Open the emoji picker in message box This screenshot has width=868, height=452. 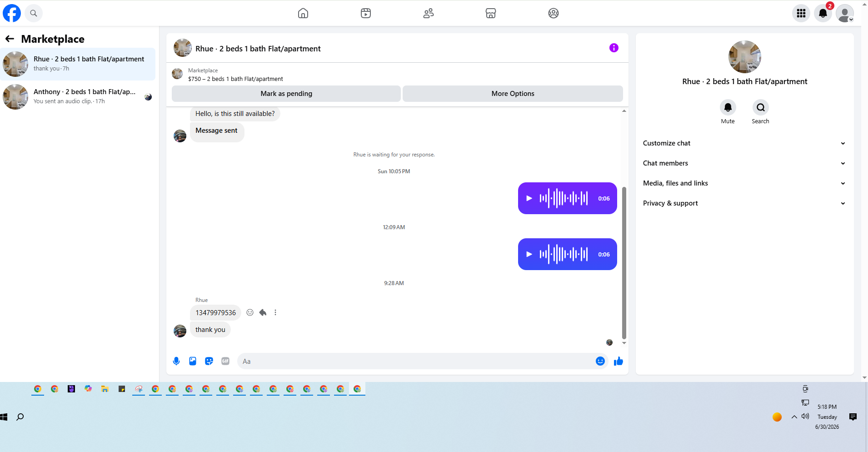click(600, 361)
